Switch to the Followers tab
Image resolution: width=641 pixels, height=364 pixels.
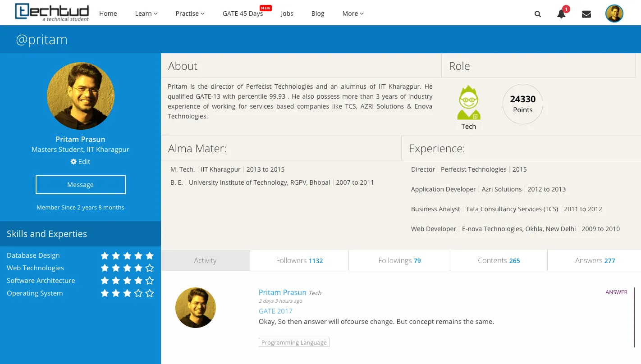pos(299,260)
